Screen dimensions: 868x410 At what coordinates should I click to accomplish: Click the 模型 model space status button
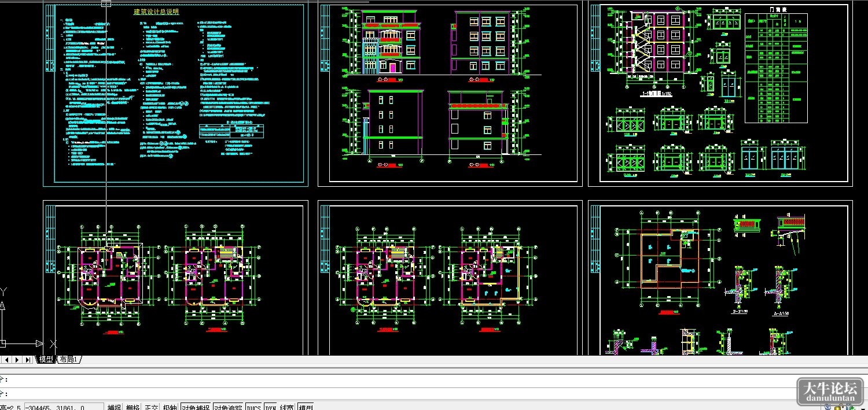(306, 407)
